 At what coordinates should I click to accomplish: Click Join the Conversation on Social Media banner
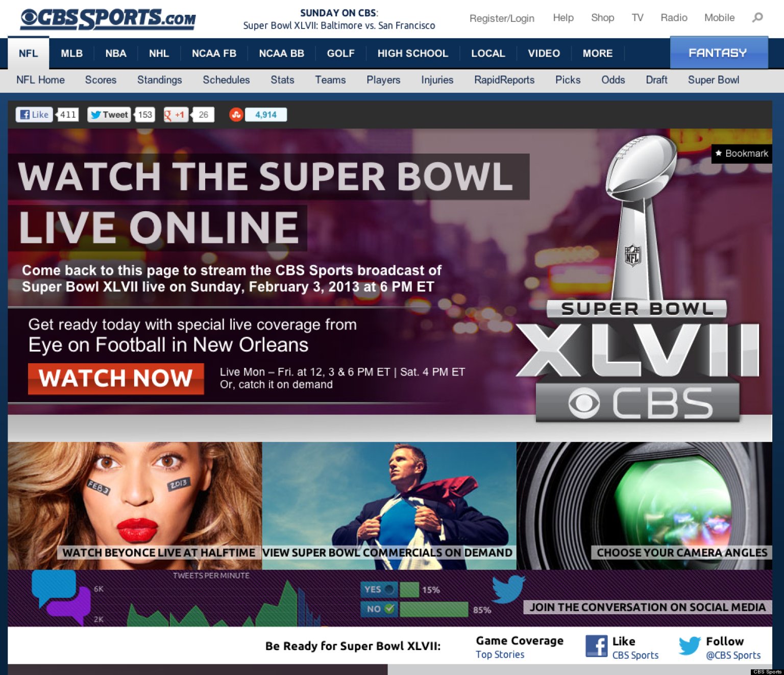(648, 607)
